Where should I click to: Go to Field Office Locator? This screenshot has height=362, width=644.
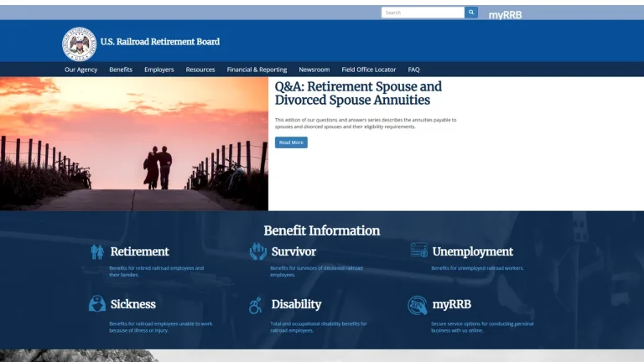coord(369,70)
